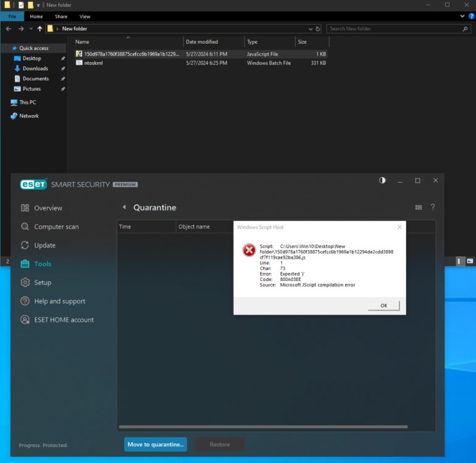The image size is (476, 463).
Task: Expand address bar history dropdown
Action: click(311, 29)
